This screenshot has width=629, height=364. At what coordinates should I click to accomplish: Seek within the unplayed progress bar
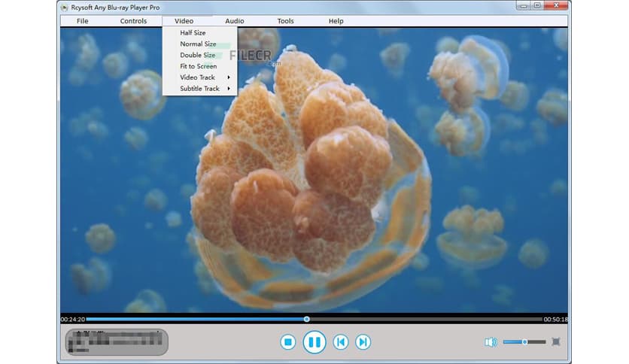click(x=425, y=319)
